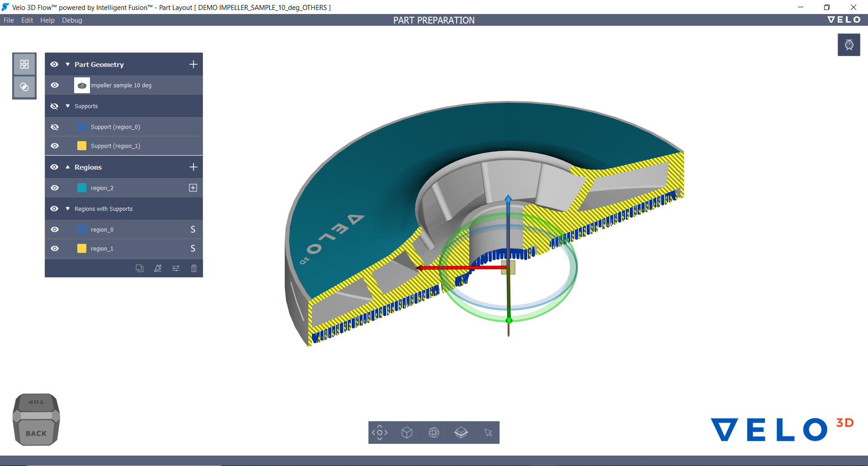Show the hidden Supports group
868x466 pixels.
pyautogui.click(x=54, y=106)
